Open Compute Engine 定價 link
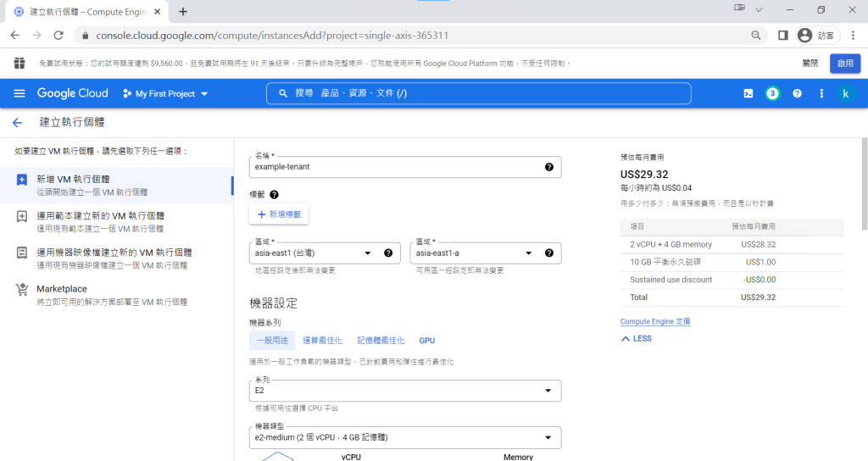This screenshot has height=461, width=868. coord(655,321)
